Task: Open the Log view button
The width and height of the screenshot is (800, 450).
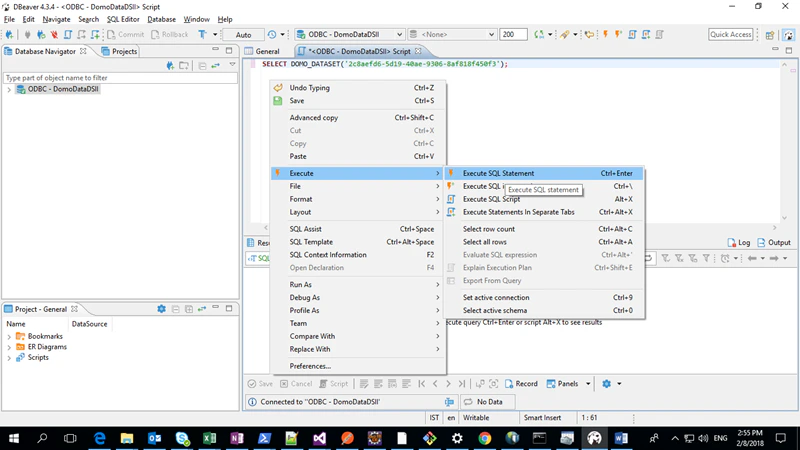Action: coord(739,243)
